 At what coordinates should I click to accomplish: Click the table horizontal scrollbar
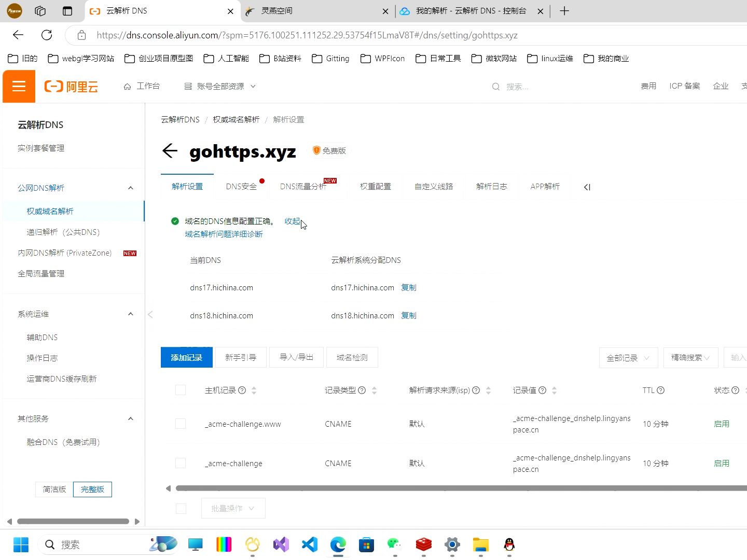[x=461, y=488]
